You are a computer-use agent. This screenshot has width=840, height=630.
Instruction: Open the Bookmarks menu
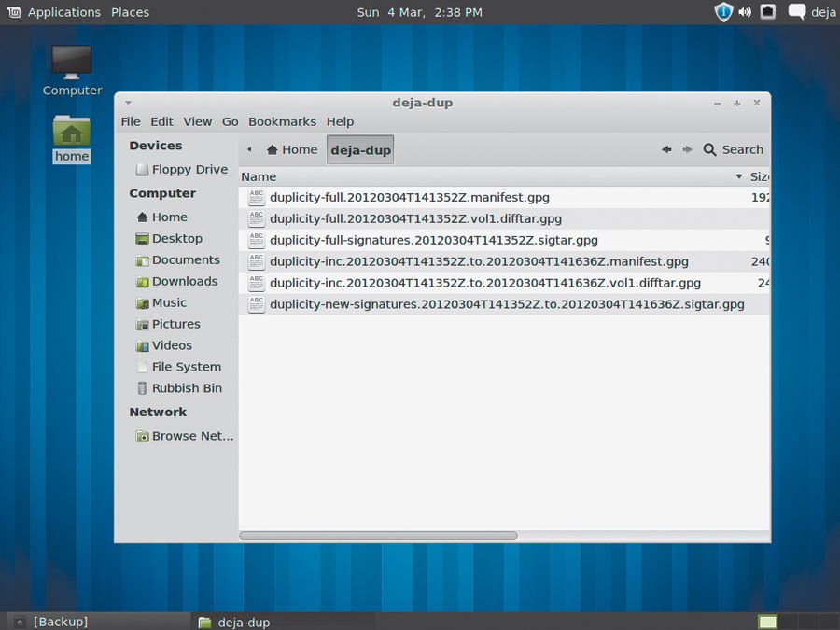coord(282,121)
